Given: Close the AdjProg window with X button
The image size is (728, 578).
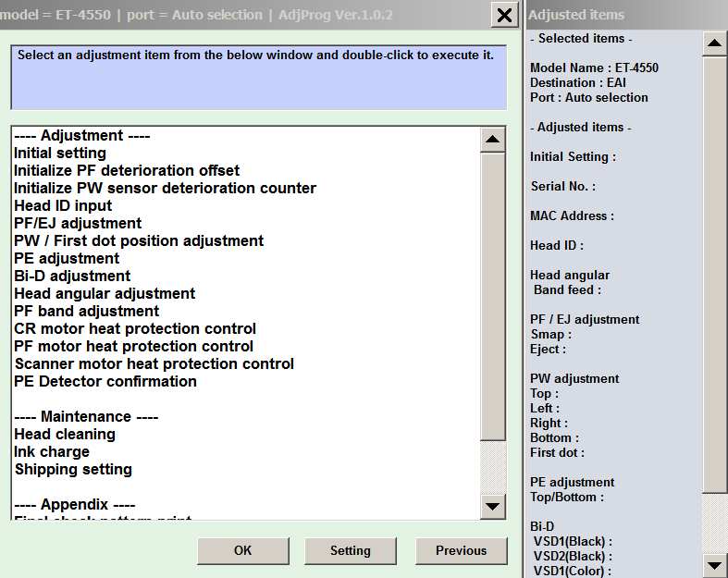Looking at the screenshot, I should 504,16.
